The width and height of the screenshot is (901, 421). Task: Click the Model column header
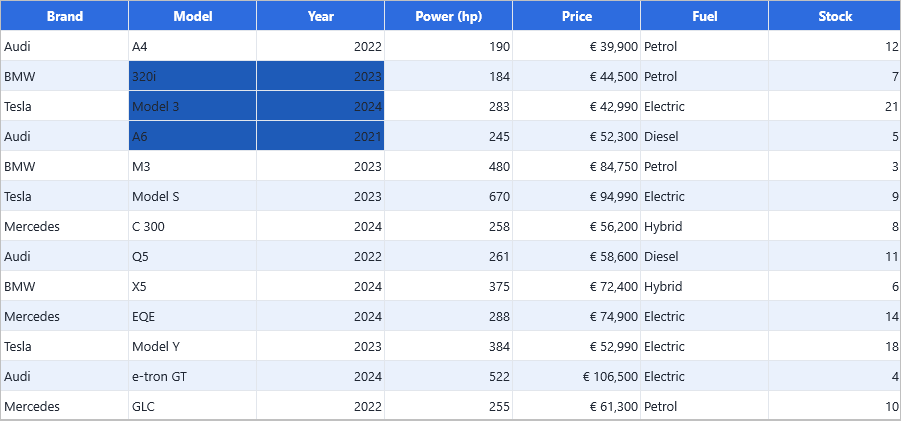pos(192,16)
